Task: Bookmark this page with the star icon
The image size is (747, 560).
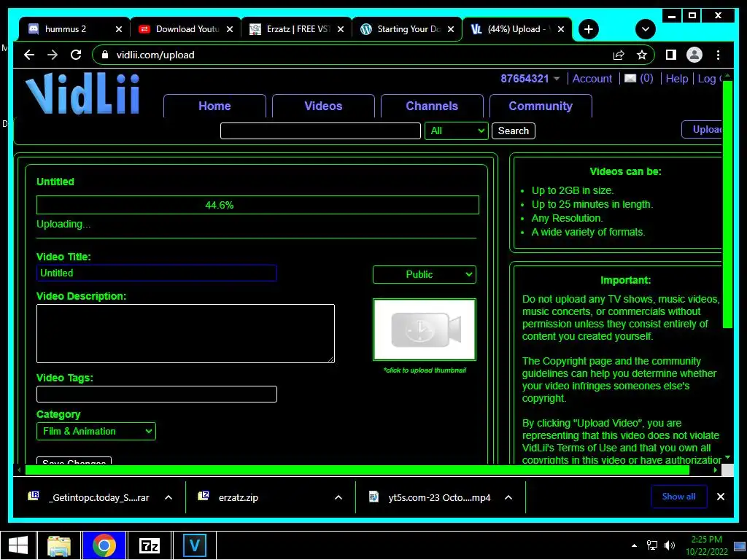Action: pyautogui.click(x=642, y=55)
